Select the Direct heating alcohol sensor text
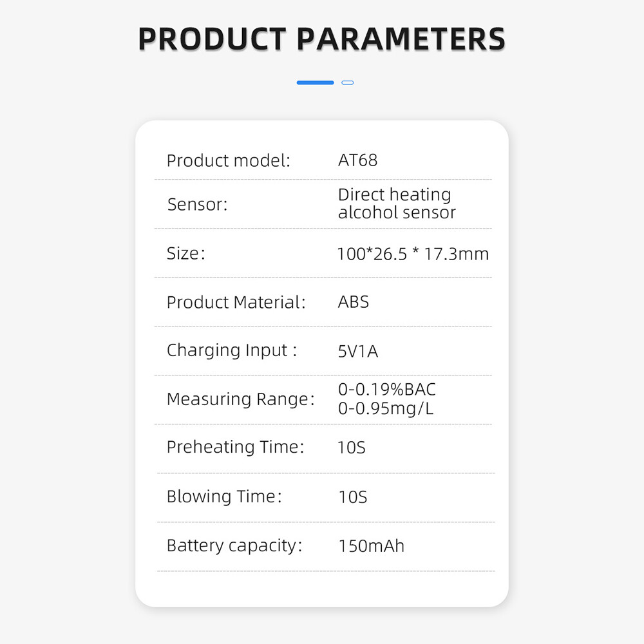Viewport: 644px width, 644px height. 396,204
